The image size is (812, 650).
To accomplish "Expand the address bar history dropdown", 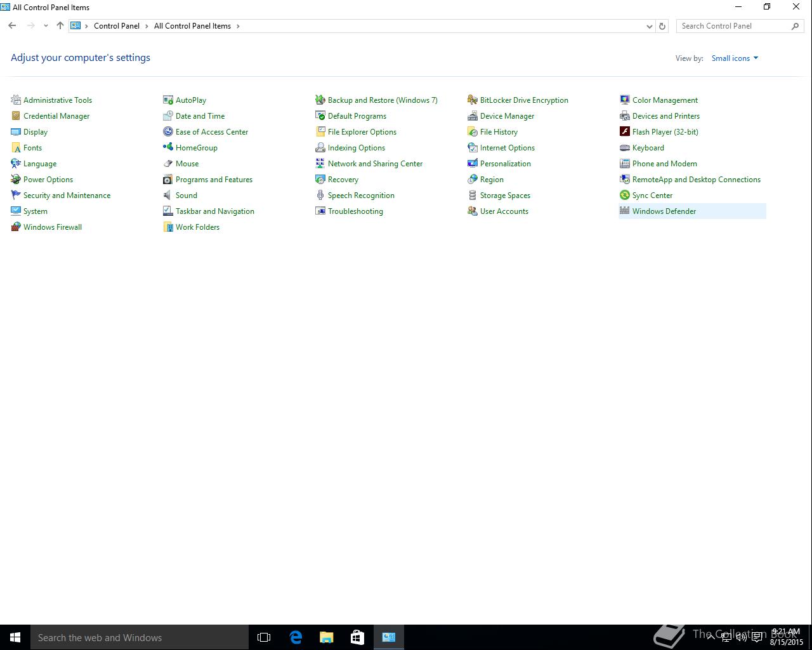I will click(649, 26).
